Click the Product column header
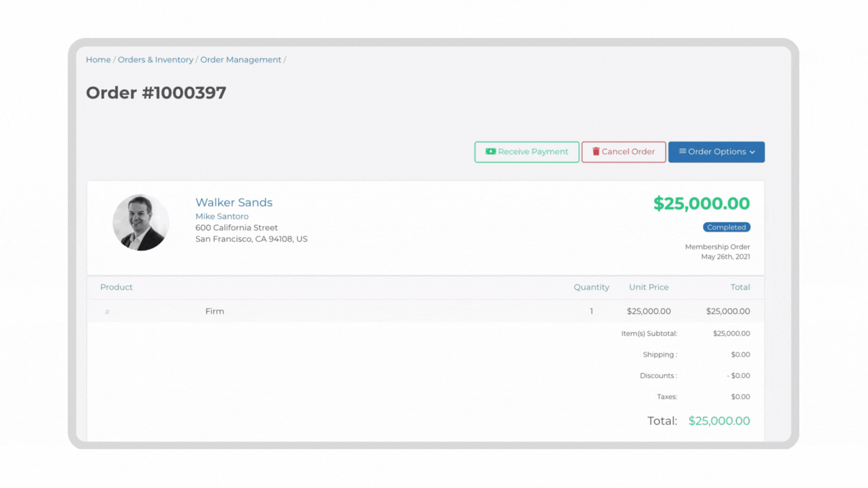 (x=116, y=287)
